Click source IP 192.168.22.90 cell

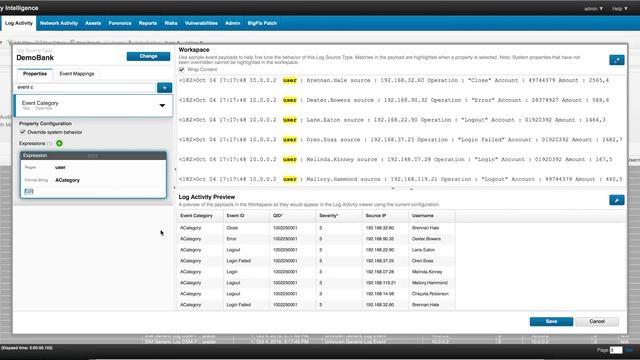click(x=386, y=250)
